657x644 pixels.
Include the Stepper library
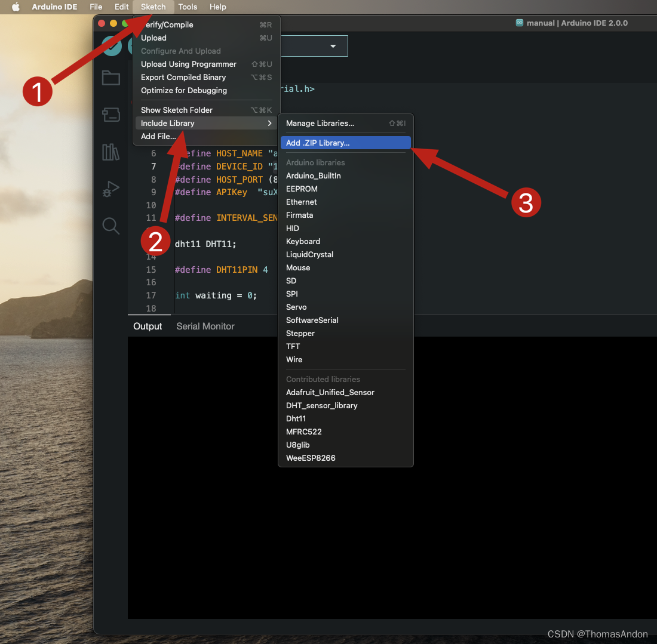tap(346, 333)
